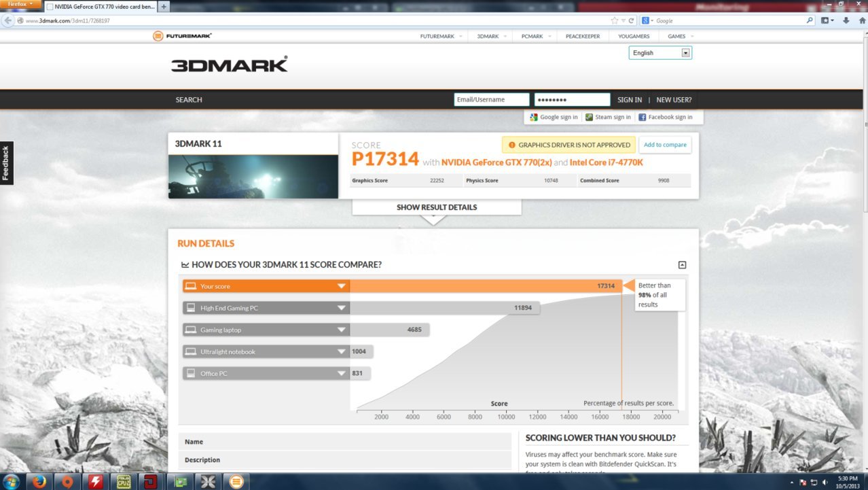The image size is (868, 490).
Task: Click the volume speaker tray icon
Action: point(825,482)
